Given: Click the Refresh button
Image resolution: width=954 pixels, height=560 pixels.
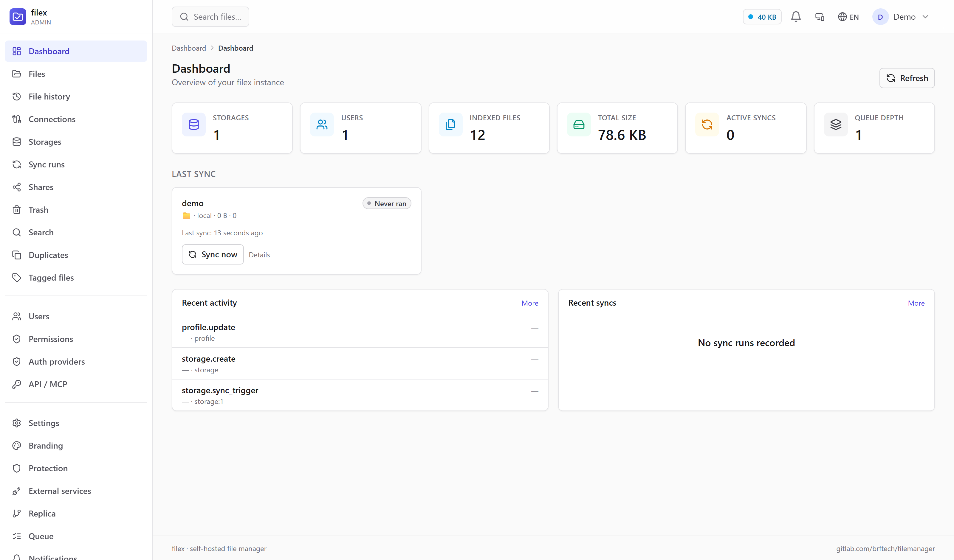Looking at the screenshot, I should pyautogui.click(x=907, y=78).
